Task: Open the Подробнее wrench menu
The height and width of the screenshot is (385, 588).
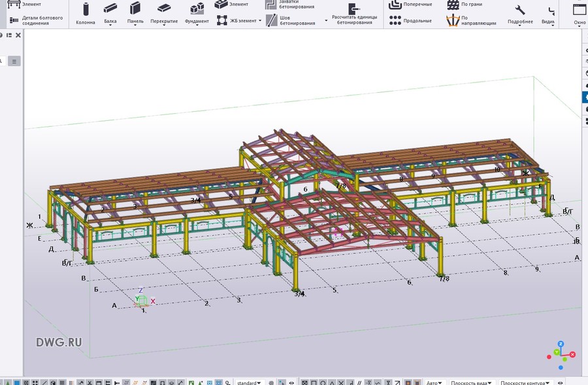Action: (520, 10)
